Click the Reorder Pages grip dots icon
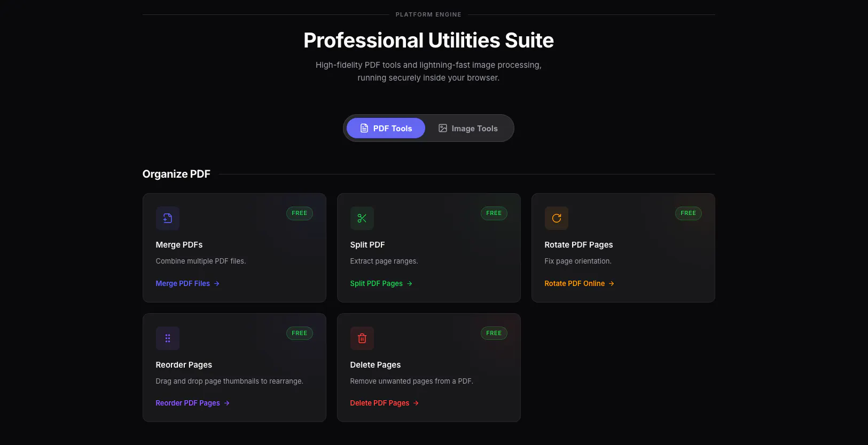The image size is (868, 445). click(x=168, y=338)
